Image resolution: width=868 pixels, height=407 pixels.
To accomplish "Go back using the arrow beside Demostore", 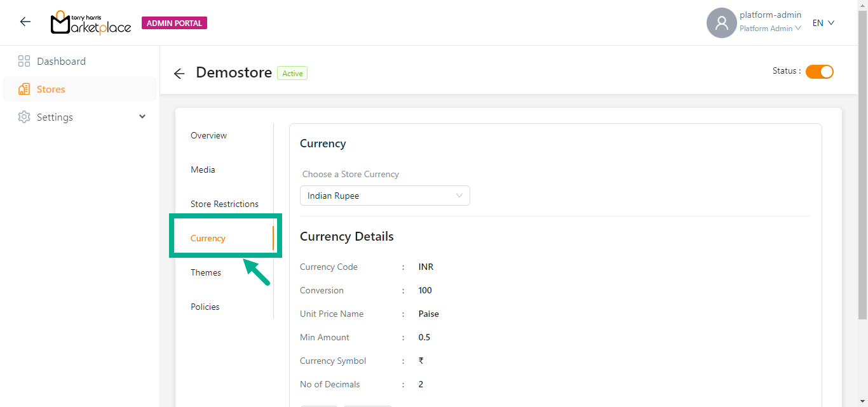I will tap(179, 74).
